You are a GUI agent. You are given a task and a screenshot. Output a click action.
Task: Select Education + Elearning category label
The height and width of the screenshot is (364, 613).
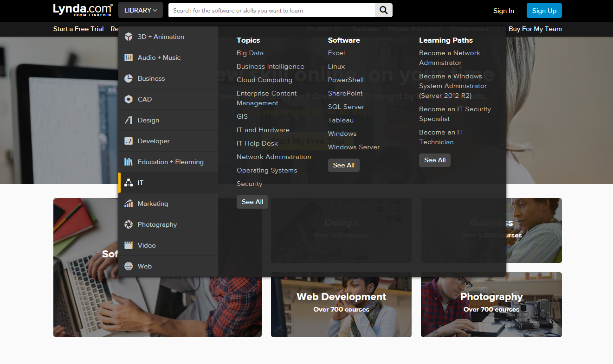(171, 162)
